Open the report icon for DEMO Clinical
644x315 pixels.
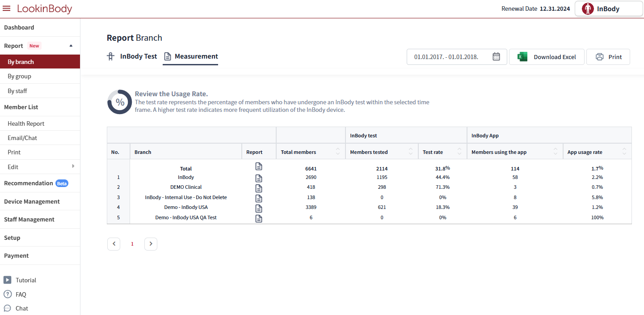click(x=259, y=188)
